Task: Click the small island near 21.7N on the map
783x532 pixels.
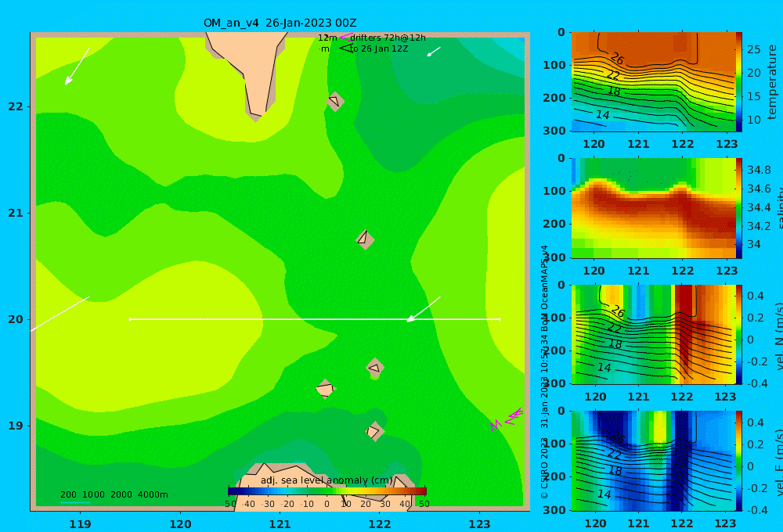Action: point(335,101)
